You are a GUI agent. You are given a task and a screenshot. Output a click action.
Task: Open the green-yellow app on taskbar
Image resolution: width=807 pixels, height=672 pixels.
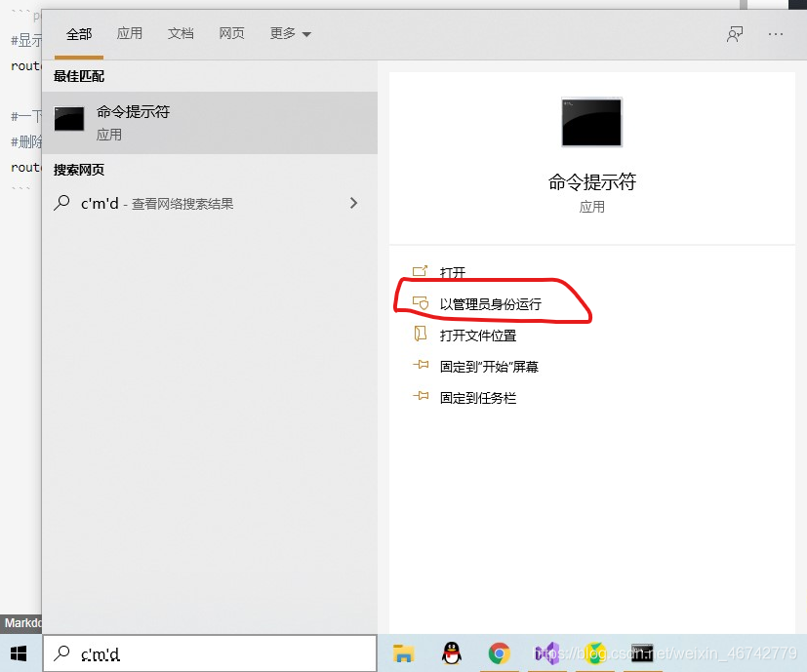point(595,654)
